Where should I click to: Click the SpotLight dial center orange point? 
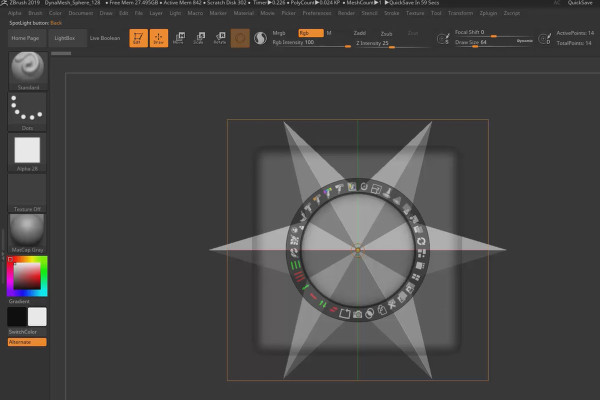[358, 250]
